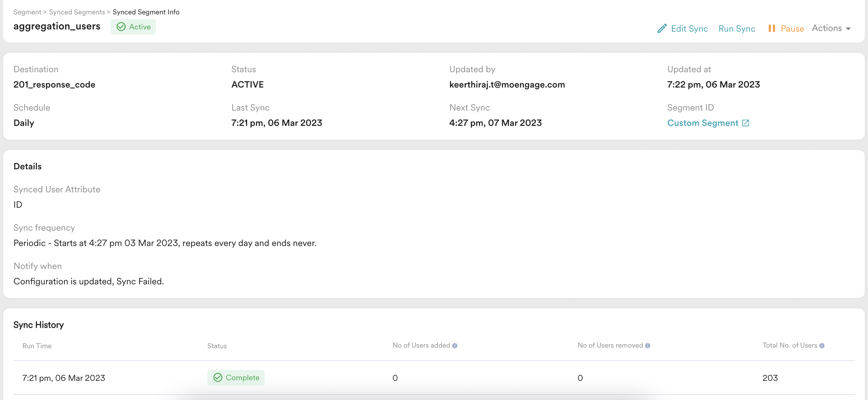The image size is (868, 400).
Task: Click the pencil icon beside Edit Sync
Action: (x=662, y=28)
